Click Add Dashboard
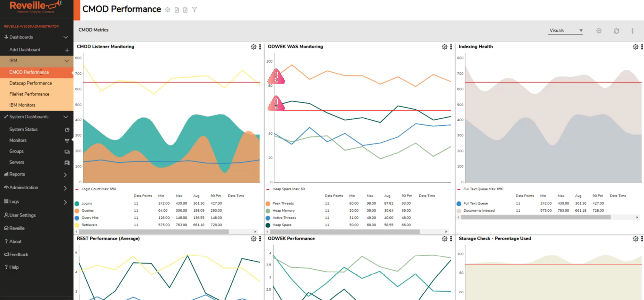The image size is (644, 300). [25, 50]
